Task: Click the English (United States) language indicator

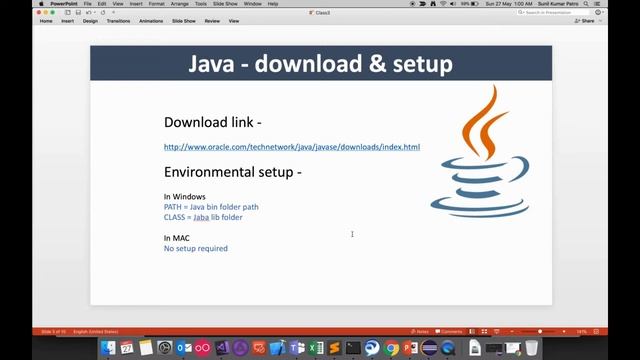Action: coord(96,332)
